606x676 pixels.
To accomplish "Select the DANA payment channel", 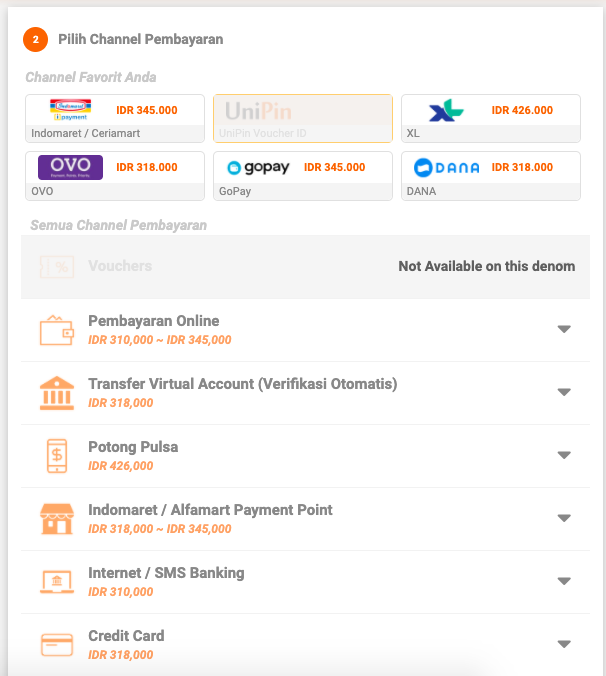I will pos(490,176).
